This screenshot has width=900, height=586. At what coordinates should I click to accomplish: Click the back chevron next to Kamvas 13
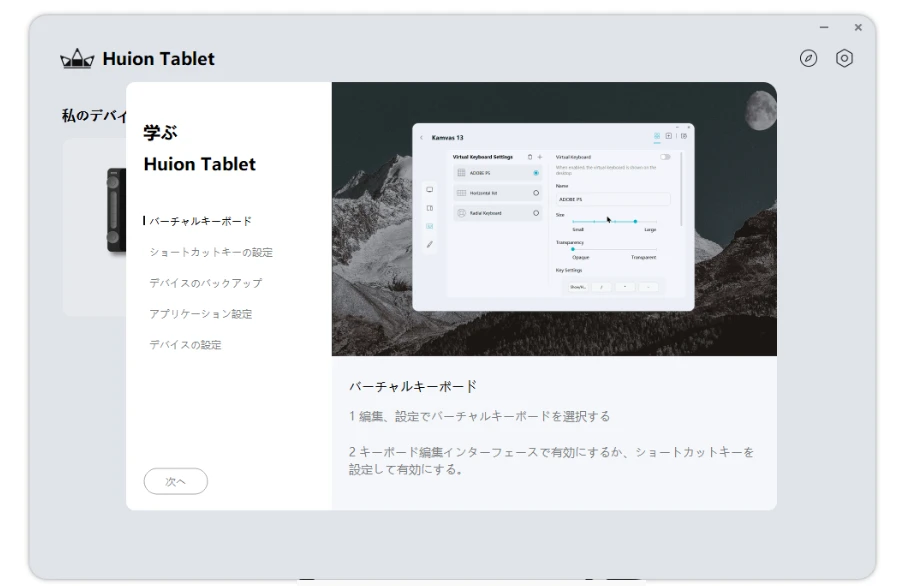[422, 137]
